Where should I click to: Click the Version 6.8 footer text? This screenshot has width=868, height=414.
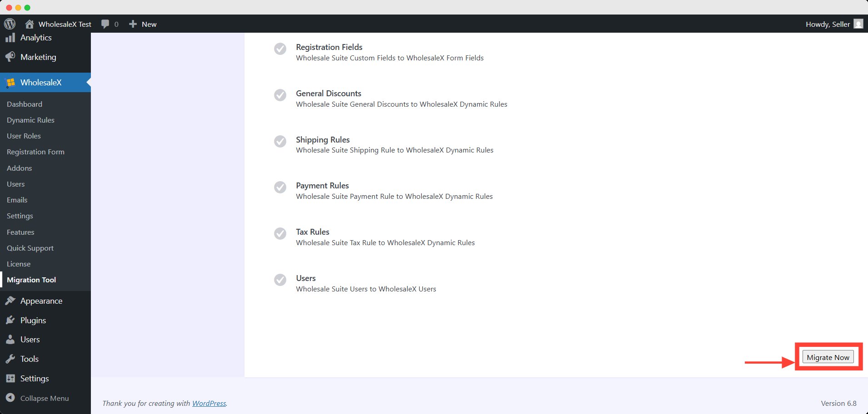pyautogui.click(x=838, y=403)
